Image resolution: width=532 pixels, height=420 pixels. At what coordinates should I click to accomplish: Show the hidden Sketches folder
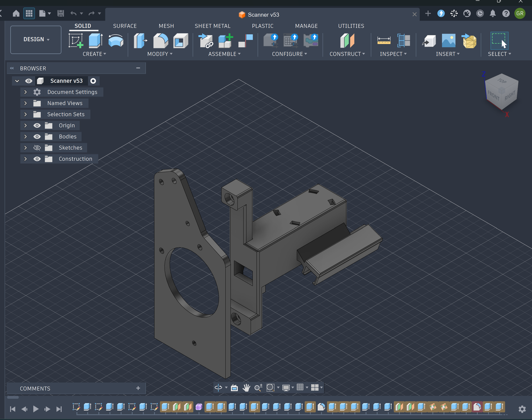(x=37, y=148)
